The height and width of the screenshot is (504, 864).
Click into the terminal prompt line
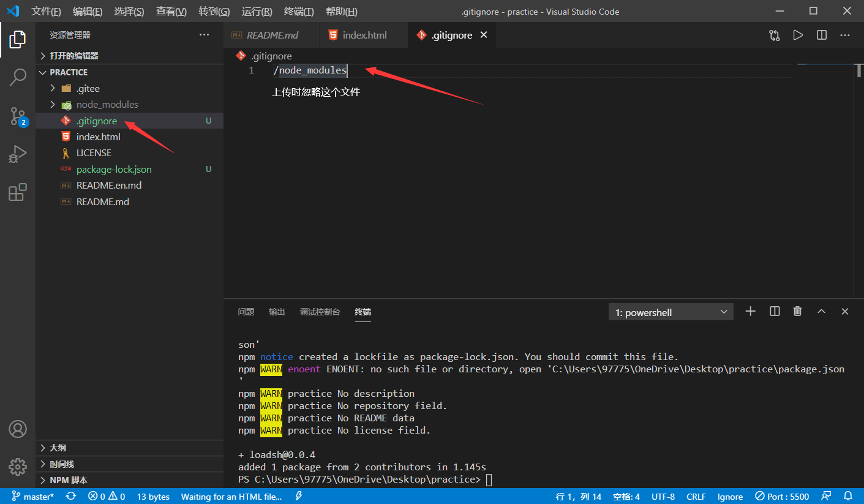pyautogui.click(x=365, y=480)
